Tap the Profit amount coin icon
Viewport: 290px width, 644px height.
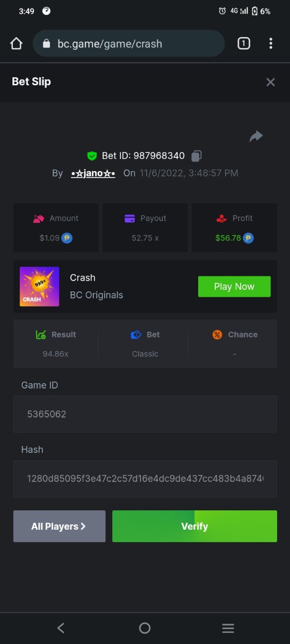point(248,238)
